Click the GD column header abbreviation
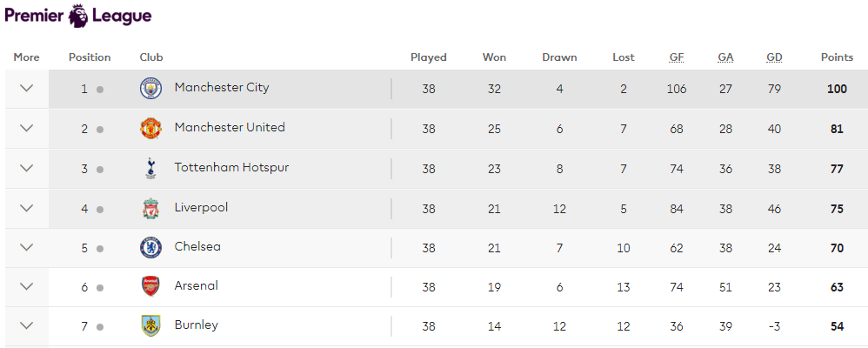Viewport: 868px width, 348px height. pyautogui.click(x=774, y=57)
